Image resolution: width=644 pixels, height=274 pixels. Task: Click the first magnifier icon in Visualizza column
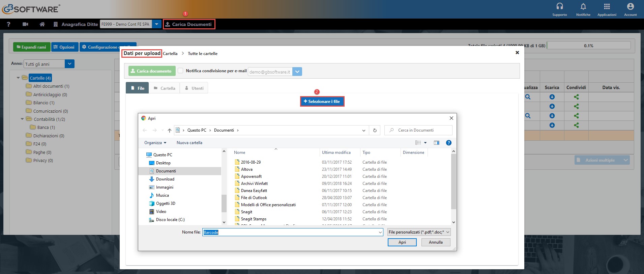[x=528, y=97]
